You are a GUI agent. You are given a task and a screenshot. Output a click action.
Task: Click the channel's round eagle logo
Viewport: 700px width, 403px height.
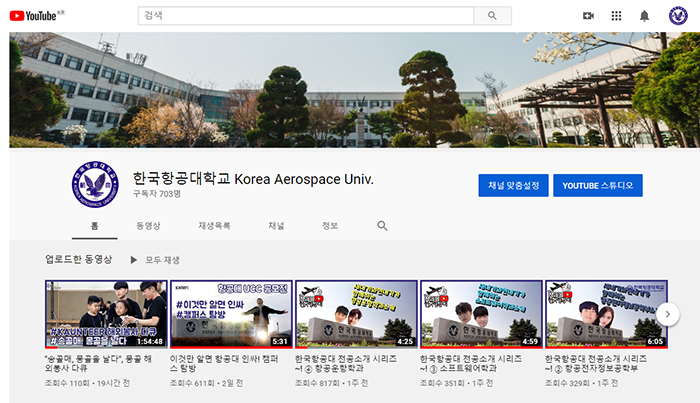tap(95, 184)
